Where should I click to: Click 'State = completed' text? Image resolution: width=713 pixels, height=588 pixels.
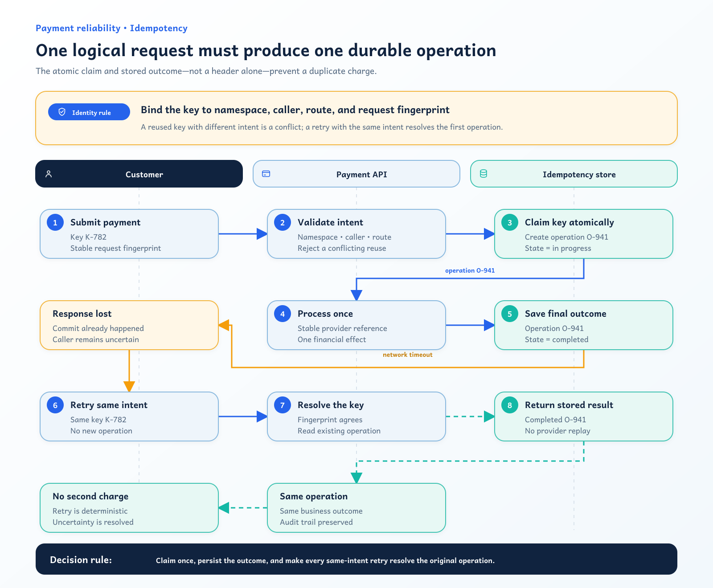click(x=557, y=339)
